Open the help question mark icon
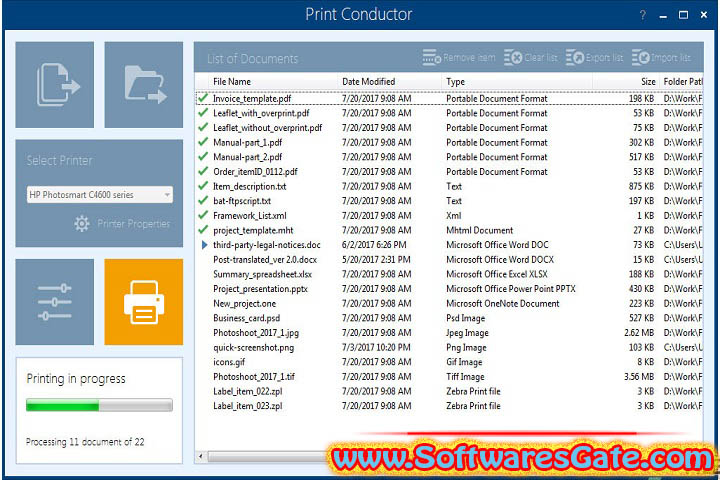Screen dimensions: 720x480 pyautogui.click(x=643, y=15)
